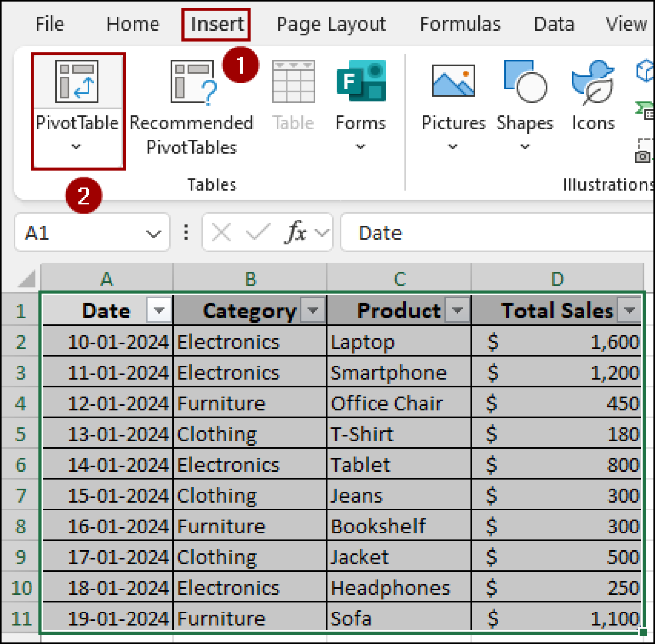
Task: Open the Pictures insert option
Action: [454, 81]
